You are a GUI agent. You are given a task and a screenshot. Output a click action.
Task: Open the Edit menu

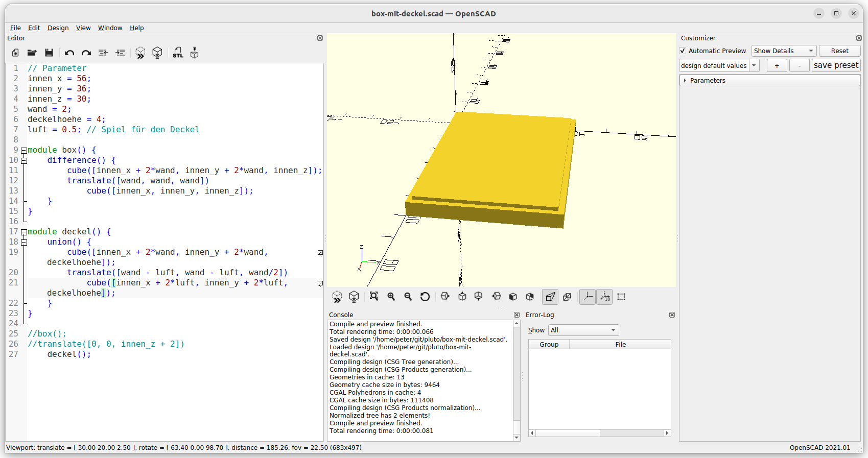pyautogui.click(x=34, y=28)
